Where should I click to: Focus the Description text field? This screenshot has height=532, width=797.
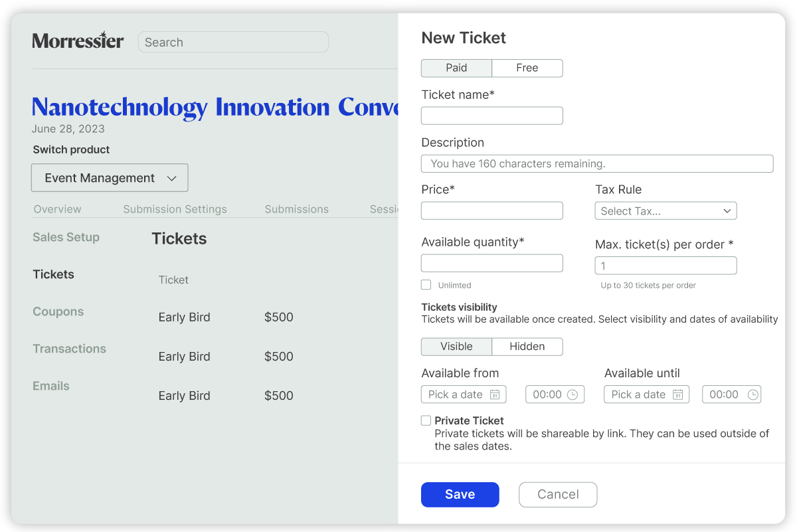tap(597, 163)
